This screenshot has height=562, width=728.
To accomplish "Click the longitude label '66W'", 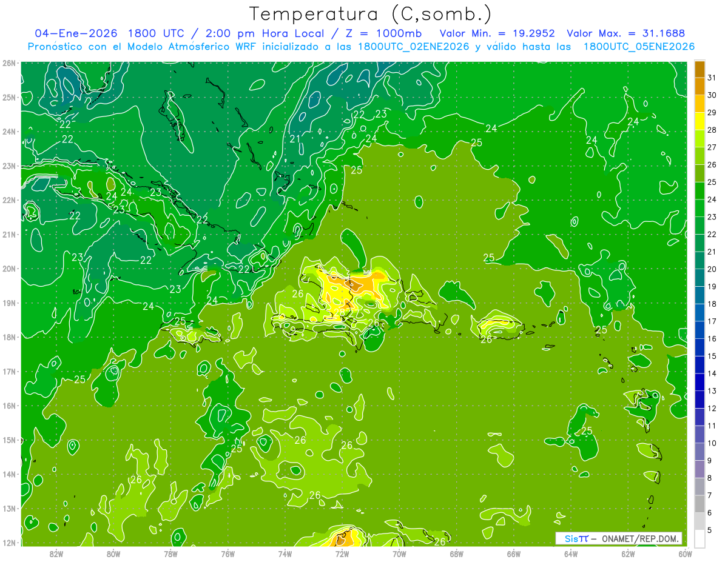I will pyautogui.click(x=514, y=554).
